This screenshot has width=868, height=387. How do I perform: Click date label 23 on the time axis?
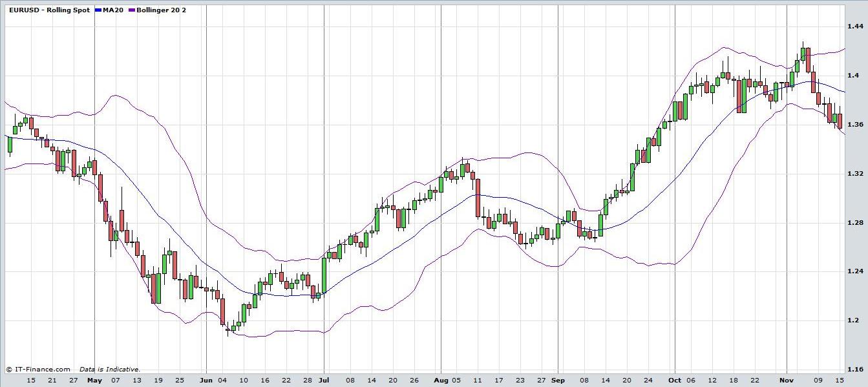[520, 381]
